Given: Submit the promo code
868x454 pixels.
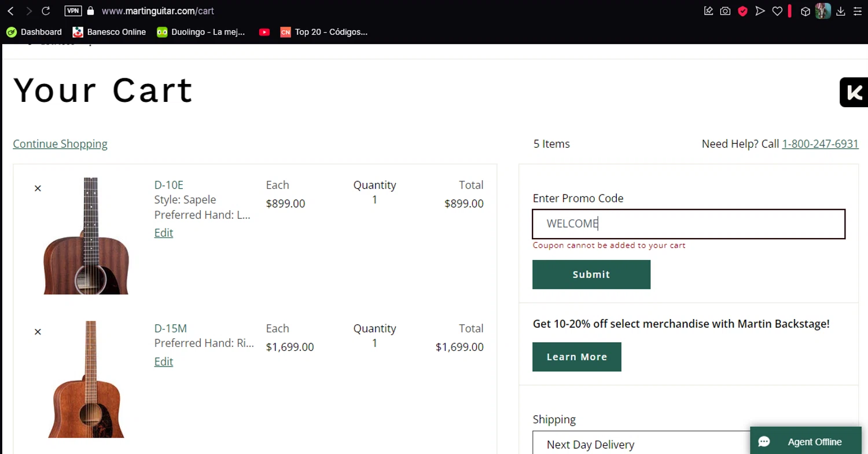Looking at the screenshot, I should click(591, 274).
